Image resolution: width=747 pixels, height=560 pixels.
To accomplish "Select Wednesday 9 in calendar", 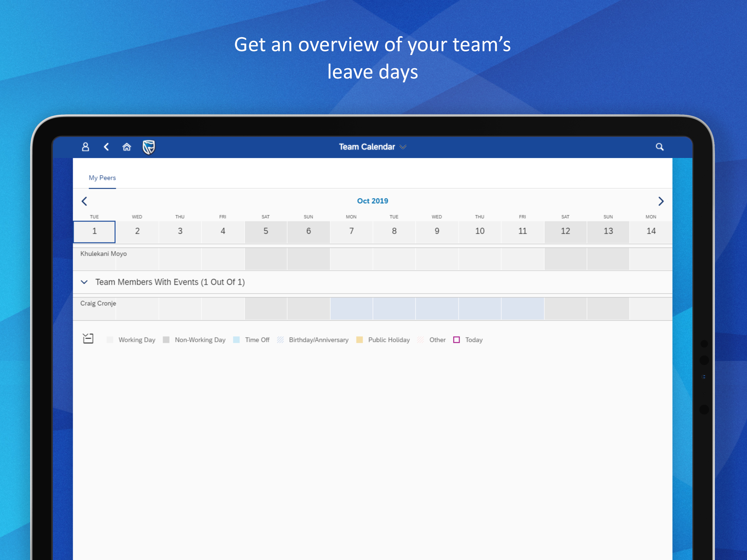I will (437, 232).
